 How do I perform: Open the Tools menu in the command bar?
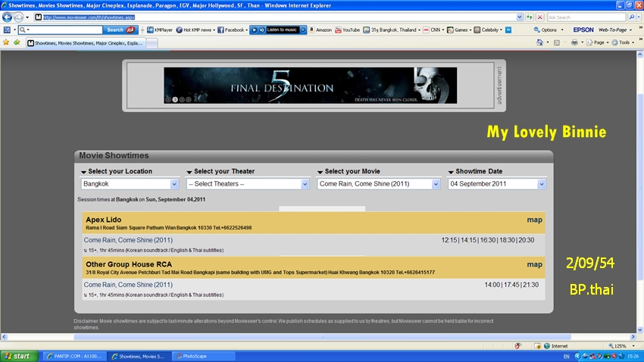622,42
